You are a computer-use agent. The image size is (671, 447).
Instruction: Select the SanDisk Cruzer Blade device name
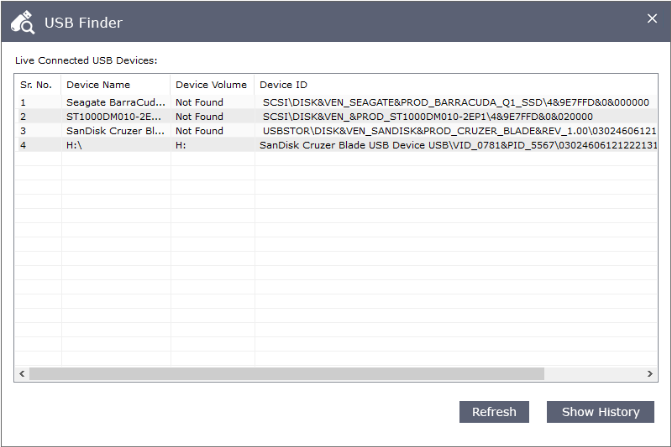[115, 130]
